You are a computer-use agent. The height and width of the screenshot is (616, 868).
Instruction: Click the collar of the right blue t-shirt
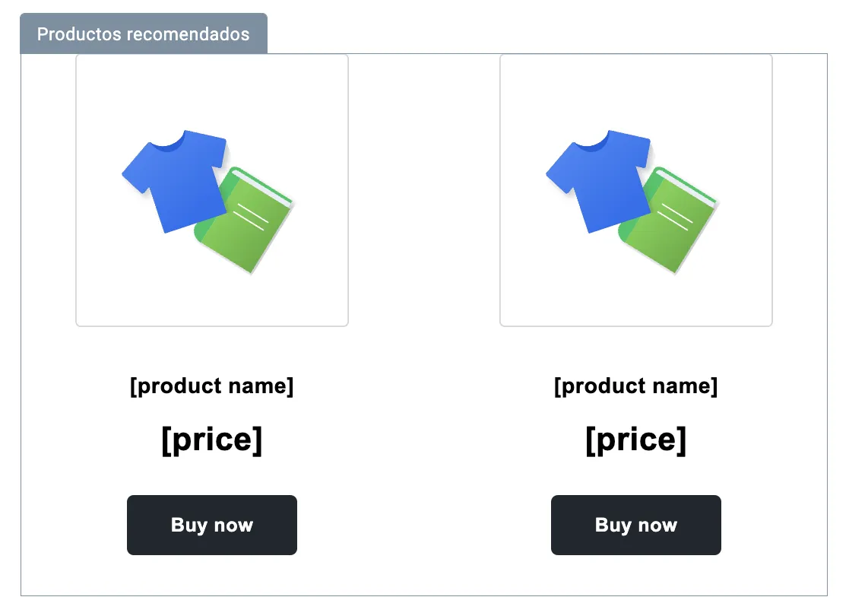coord(591,143)
